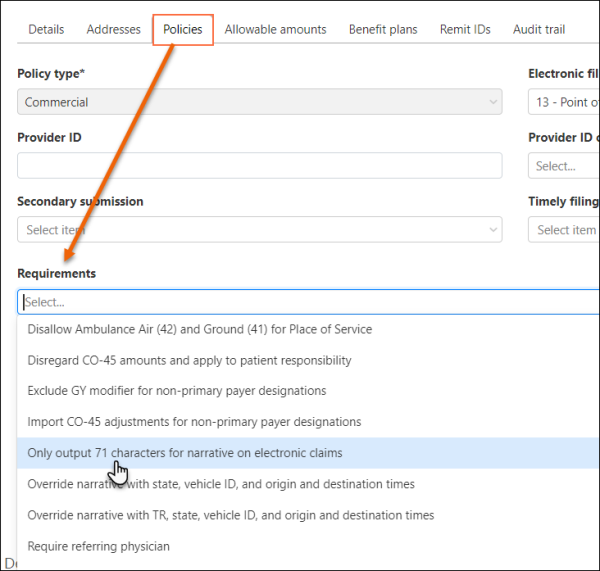This screenshot has height=571, width=600.
Task: Select Disregard CO-45 amounts option
Action: pos(190,360)
